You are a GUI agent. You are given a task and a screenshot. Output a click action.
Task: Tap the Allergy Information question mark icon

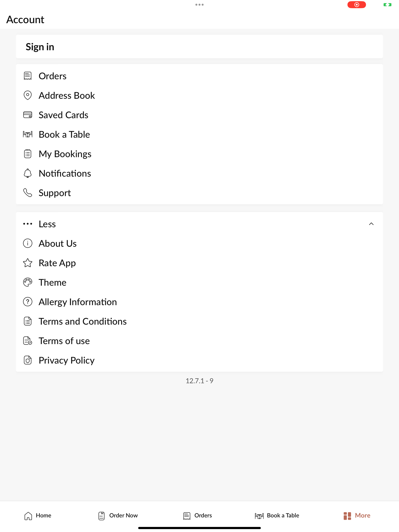pos(28,302)
